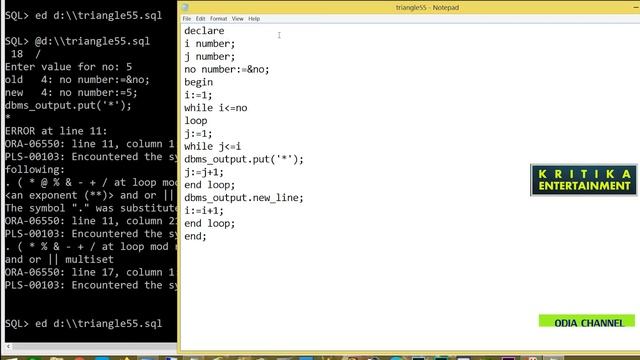Screen dimensions: 640x360
Task: Click the triangle55 - Notepad window title
Action: pos(427,7)
